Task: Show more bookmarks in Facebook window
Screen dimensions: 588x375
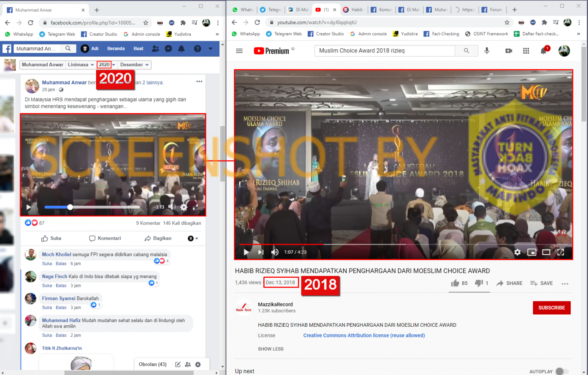Action: pyautogui.click(x=217, y=34)
